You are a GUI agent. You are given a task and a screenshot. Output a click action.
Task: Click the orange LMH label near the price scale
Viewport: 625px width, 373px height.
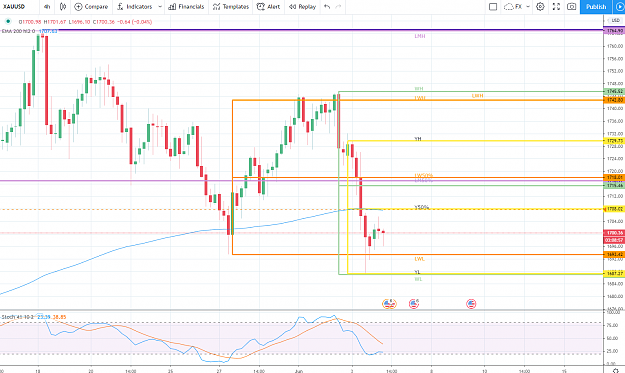[x=477, y=96]
